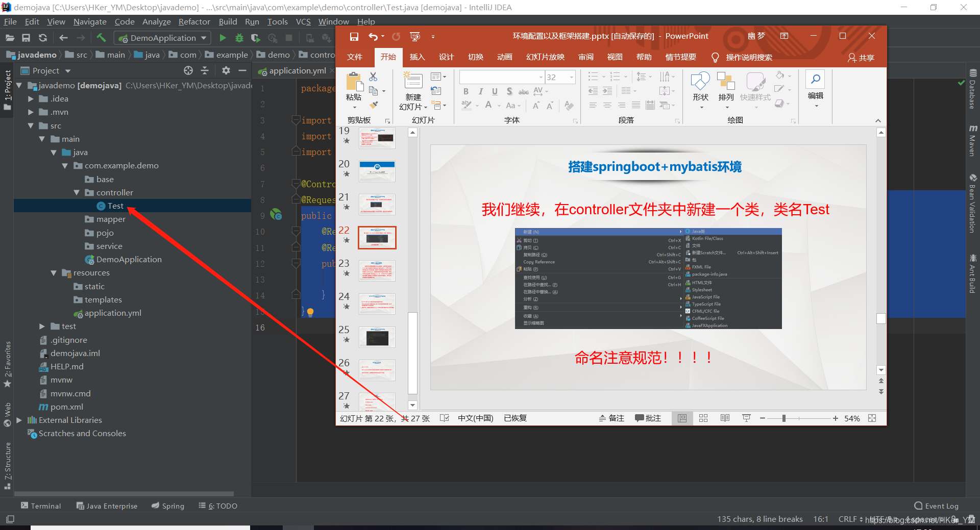Open 批注 comments in status bar

point(648,418)
